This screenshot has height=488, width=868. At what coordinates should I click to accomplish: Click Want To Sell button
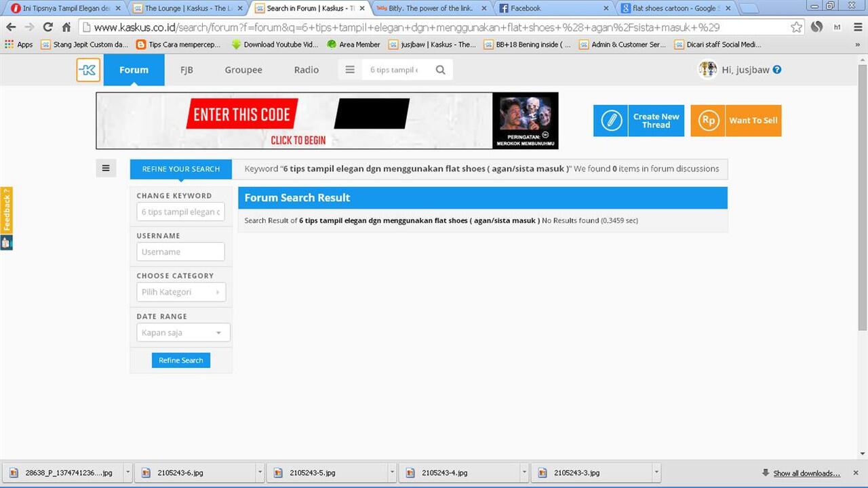click(x=736, y=121)
